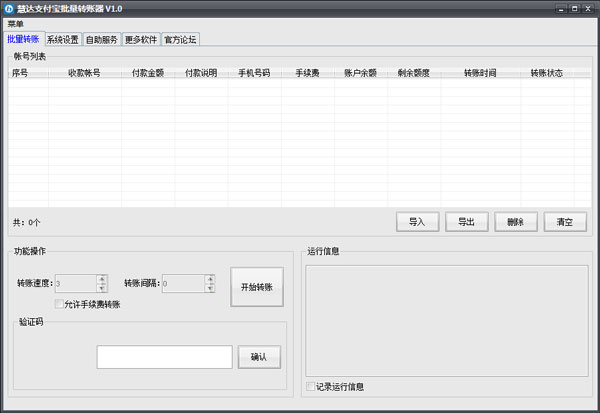The width and height of the screenshot is (600, 413).
Task: Clear the list with 清空
Action: coord(565,222)
